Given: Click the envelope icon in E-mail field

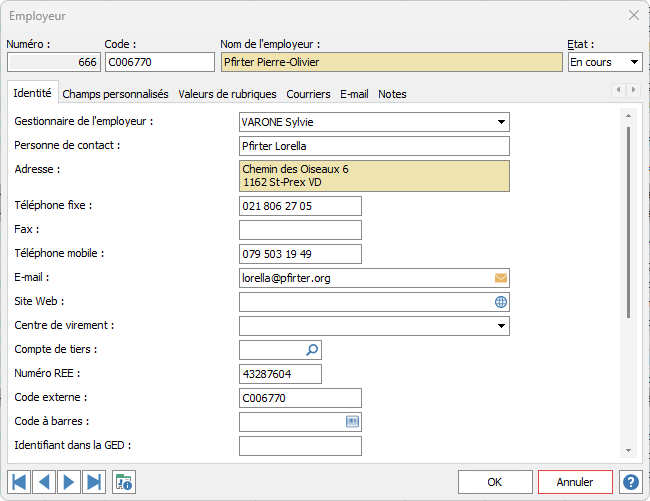Looking at the screenshot, I should 501,278.
